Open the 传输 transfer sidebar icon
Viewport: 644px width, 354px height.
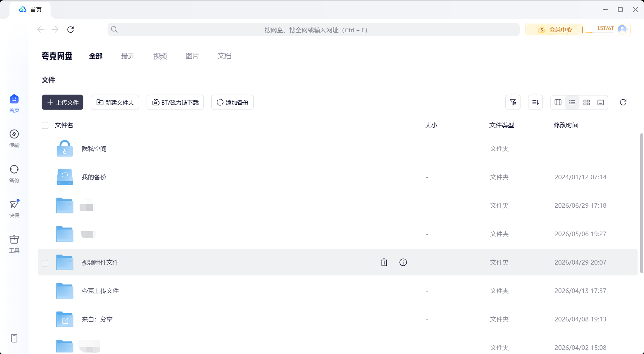coord(14,134)
